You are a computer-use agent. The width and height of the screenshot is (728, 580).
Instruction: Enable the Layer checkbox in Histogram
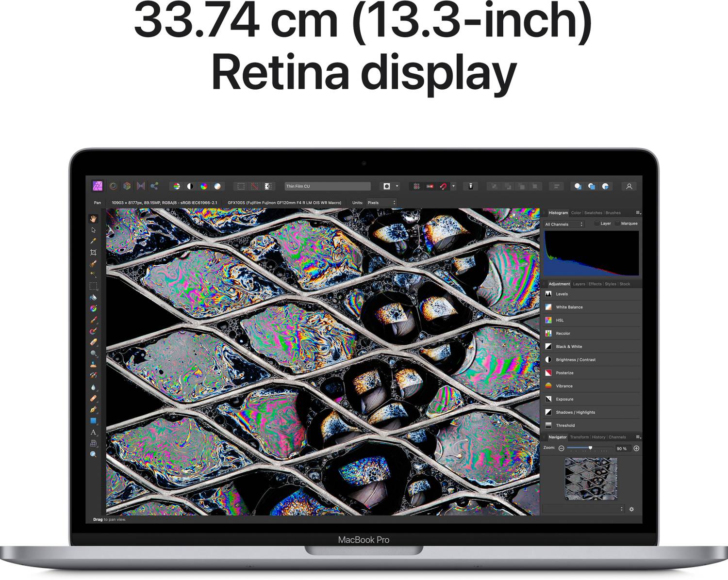pos(596,224)
